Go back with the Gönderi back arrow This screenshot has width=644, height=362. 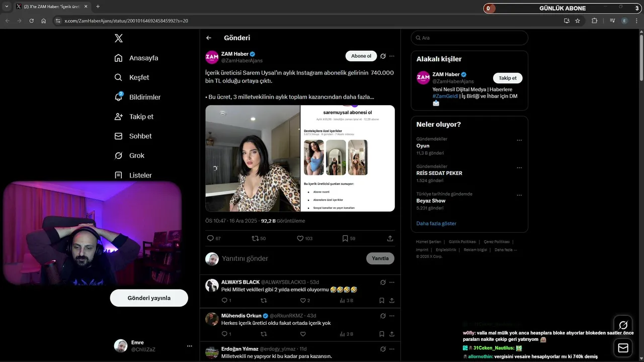[x=209, y=38]
